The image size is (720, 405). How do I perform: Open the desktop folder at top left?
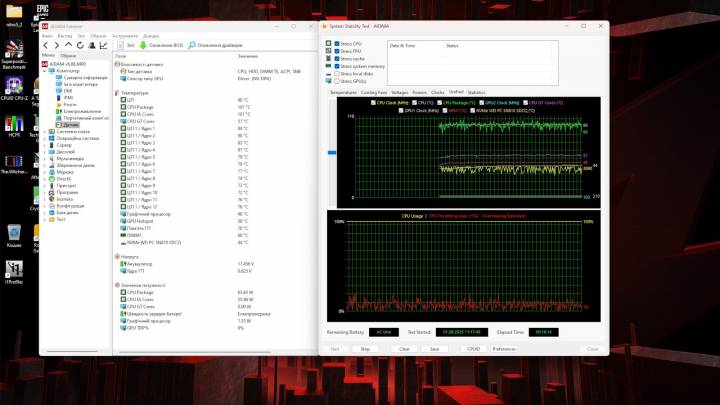coord(14,14)
